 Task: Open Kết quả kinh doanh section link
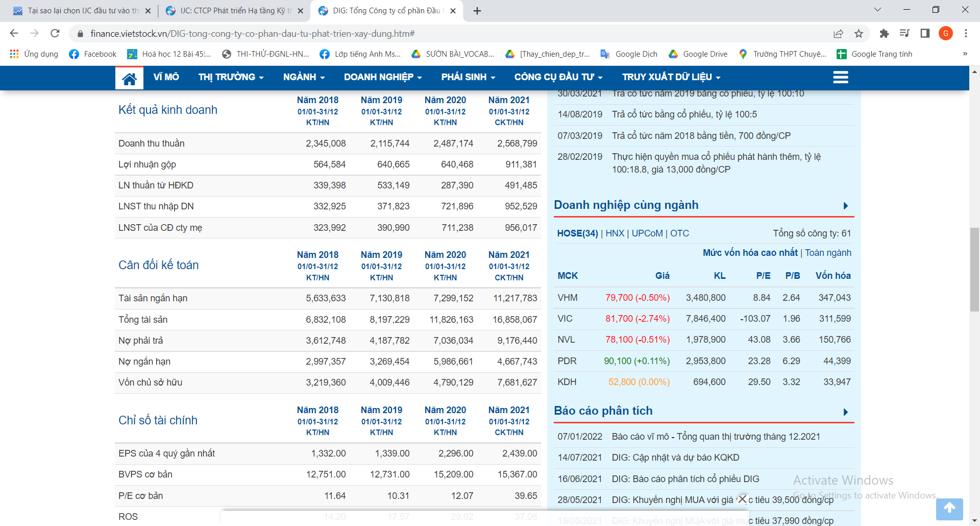coord(168,110)
